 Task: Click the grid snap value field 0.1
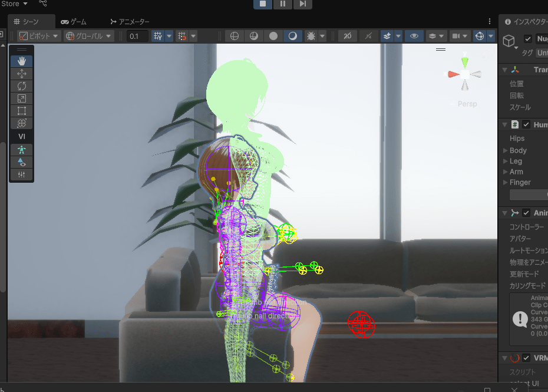[x=137, y=36]
